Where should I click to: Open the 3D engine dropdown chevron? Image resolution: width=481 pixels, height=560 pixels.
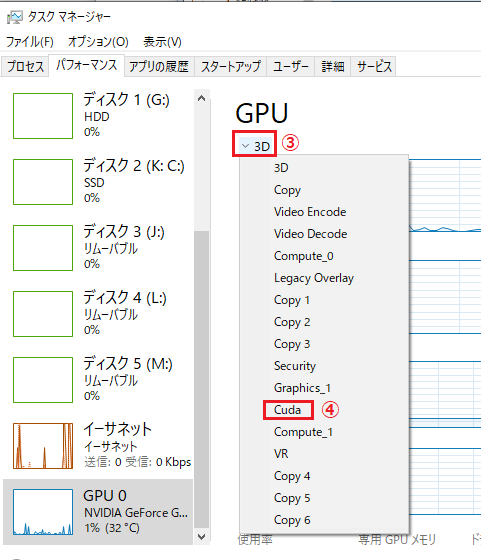click(245, 146)
